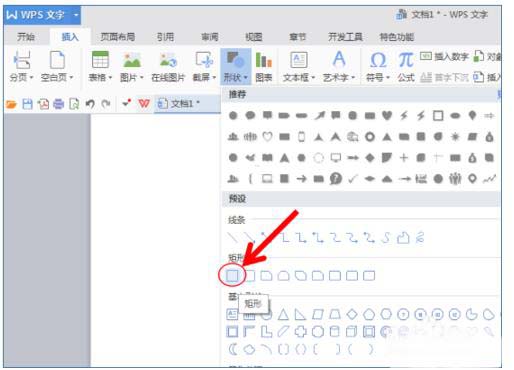Open the 页面布局 tab

pyautogui.click(x=118, y=37)
